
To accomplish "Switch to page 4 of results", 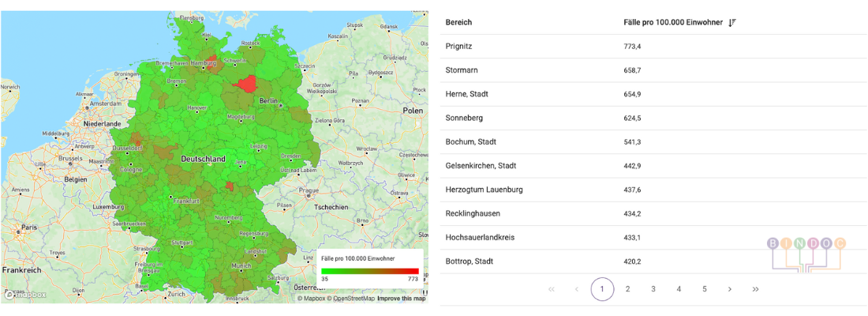I will click(679, 289).
